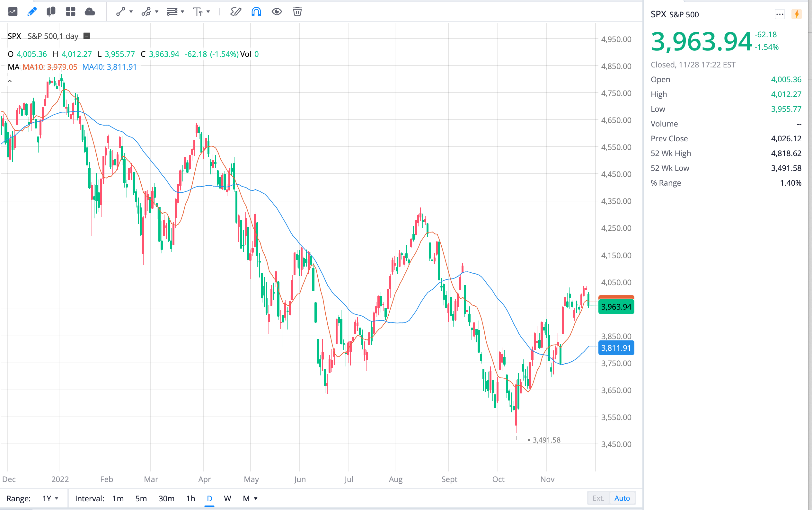Set interval to 1h

(x=190, y=498)
